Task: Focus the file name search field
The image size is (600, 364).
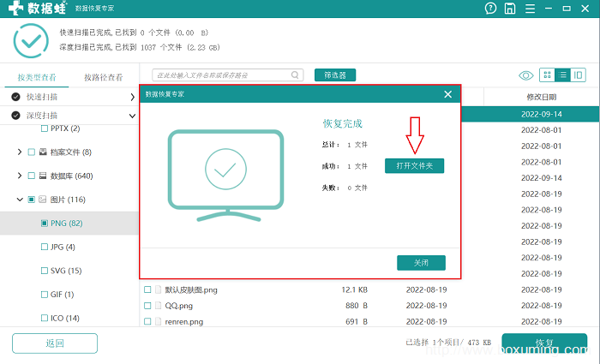Action: [x=228, y=75]
